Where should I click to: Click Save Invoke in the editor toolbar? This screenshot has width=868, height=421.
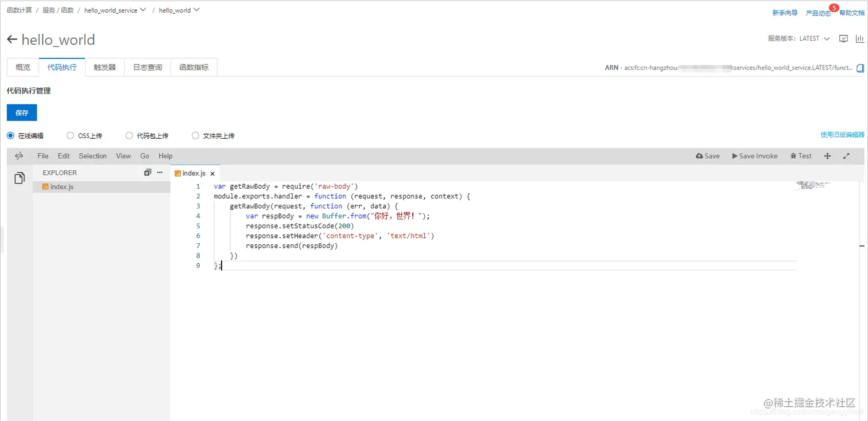[x=754, y=156]
